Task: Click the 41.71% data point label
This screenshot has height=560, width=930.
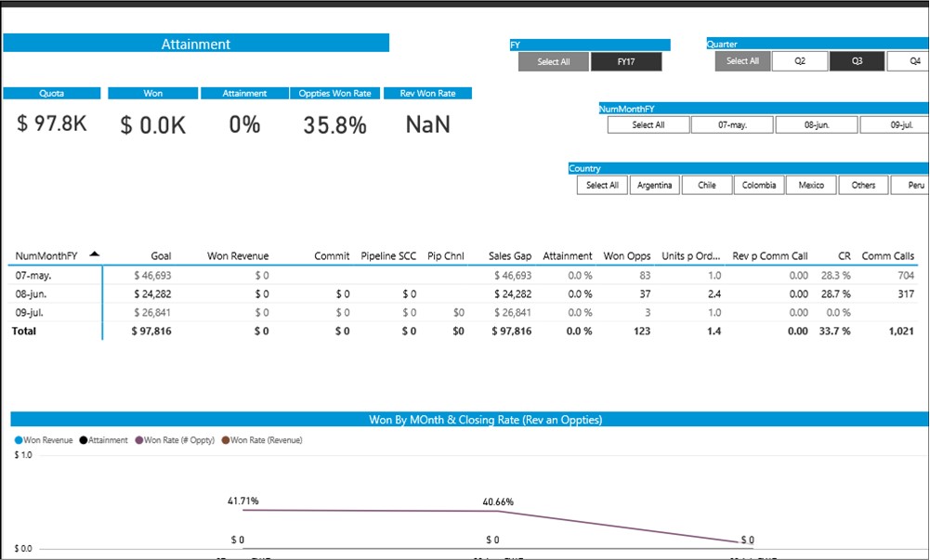Action: point(243,501)
